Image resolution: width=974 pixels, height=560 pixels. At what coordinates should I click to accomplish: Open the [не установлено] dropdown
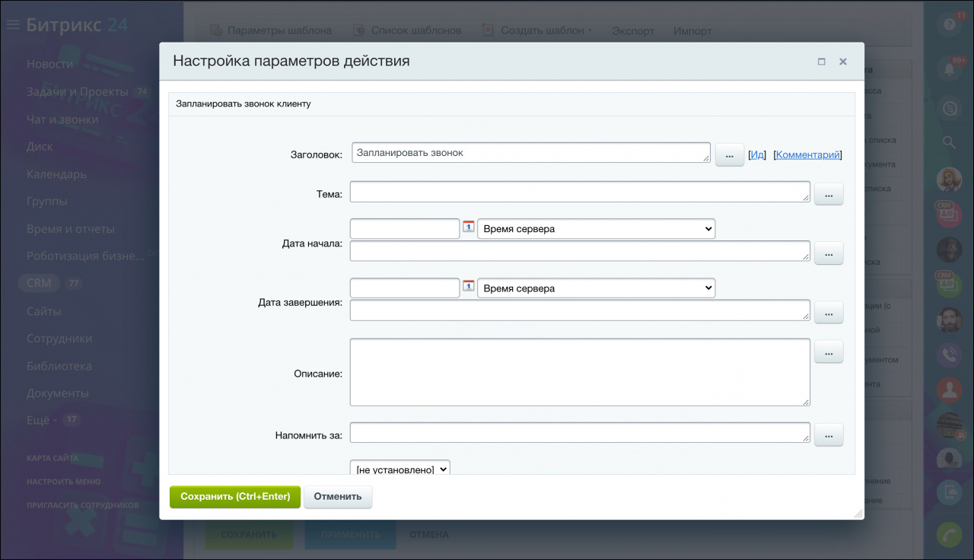coord(399,467)
